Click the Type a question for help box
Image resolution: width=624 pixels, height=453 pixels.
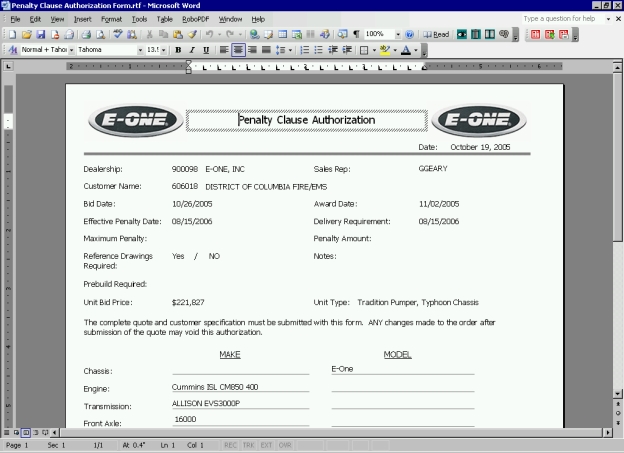tap(563, 19)
